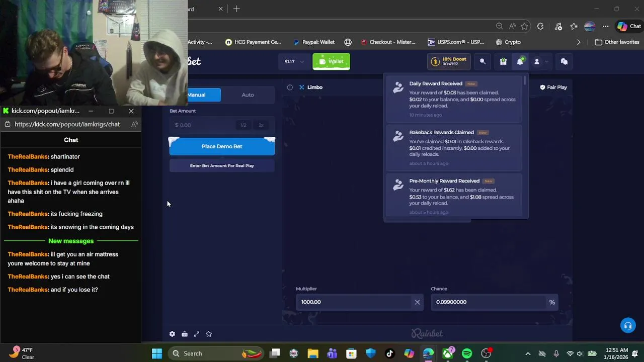The image size is (644, 362).
Task: Open the Daily Reward Received notification
Action: [x=454, y=99]
